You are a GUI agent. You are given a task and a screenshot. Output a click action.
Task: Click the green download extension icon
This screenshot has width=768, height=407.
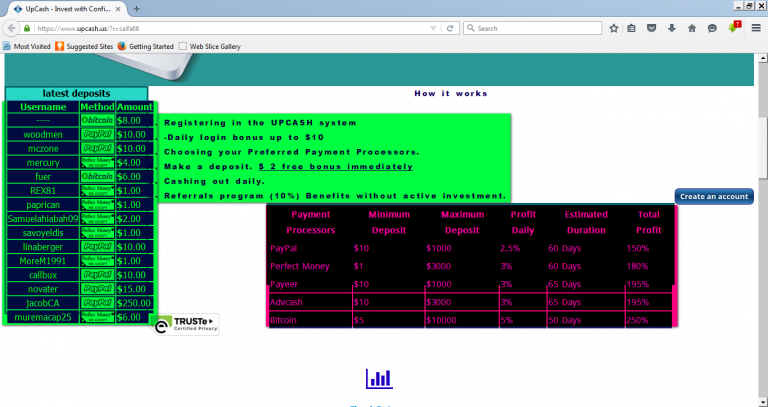click(x=733, y=28)
